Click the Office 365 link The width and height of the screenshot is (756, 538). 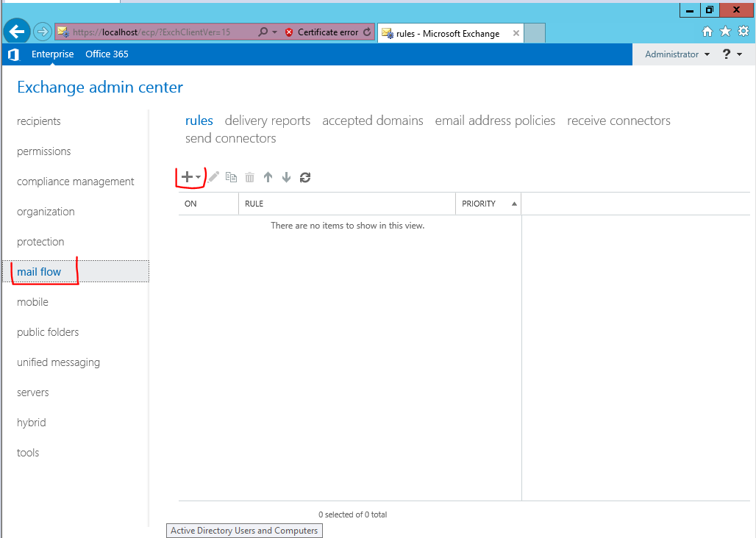click(107, 54)
